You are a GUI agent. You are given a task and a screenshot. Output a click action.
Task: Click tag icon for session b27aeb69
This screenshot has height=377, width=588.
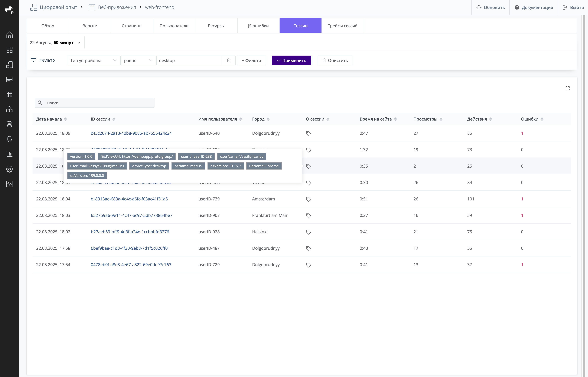(x=308, y=232)
